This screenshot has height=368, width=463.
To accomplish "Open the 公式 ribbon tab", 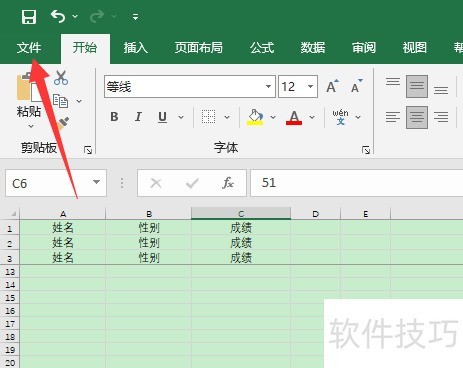I will coord(262,48).
